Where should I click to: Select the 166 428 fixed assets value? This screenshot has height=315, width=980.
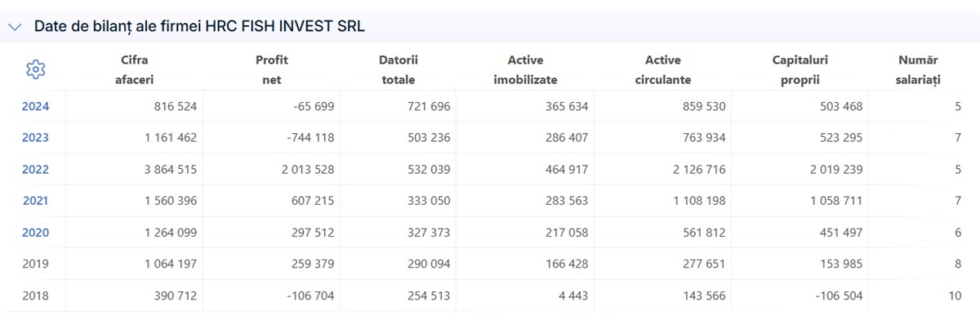pos(566,264)
